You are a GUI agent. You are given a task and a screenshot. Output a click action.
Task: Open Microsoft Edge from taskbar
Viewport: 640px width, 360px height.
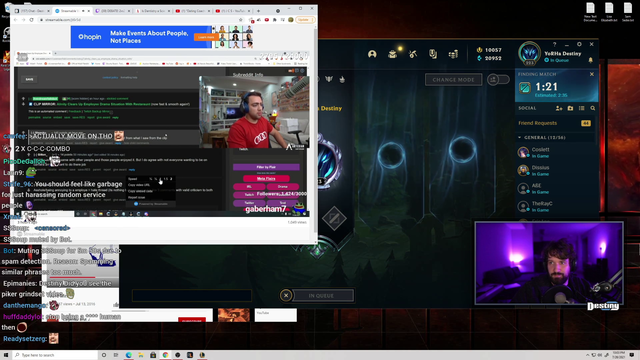pyautogui.click(x=129, y=355)
